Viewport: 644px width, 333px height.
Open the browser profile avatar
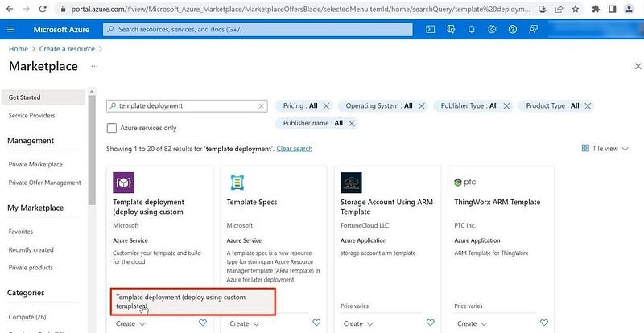click(629, 9)
